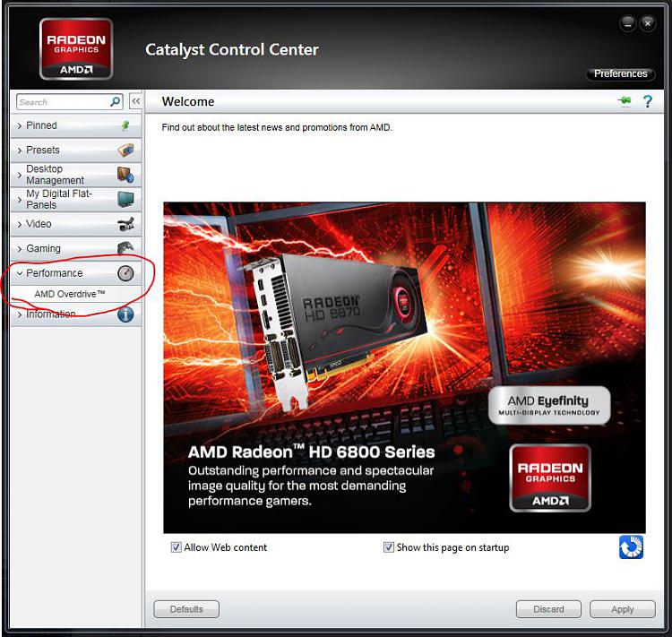Click the My Digital Flat-Panels display icon
The image size is (672, 637).
point(125,199)
